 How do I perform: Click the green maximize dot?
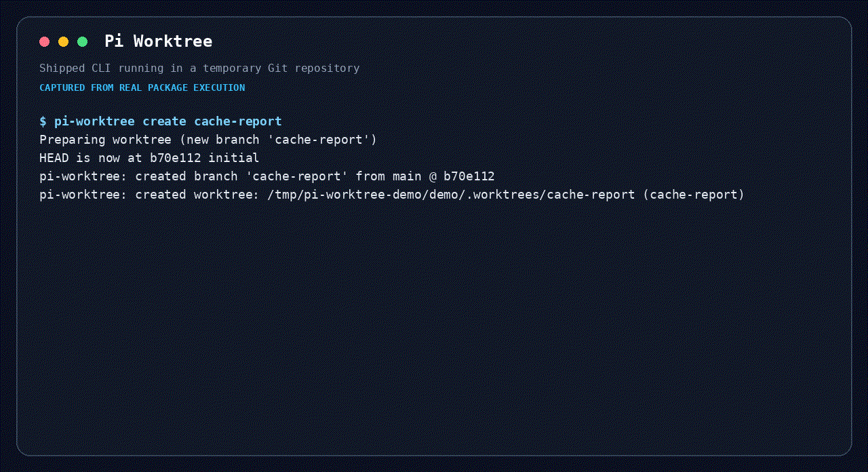83,42
